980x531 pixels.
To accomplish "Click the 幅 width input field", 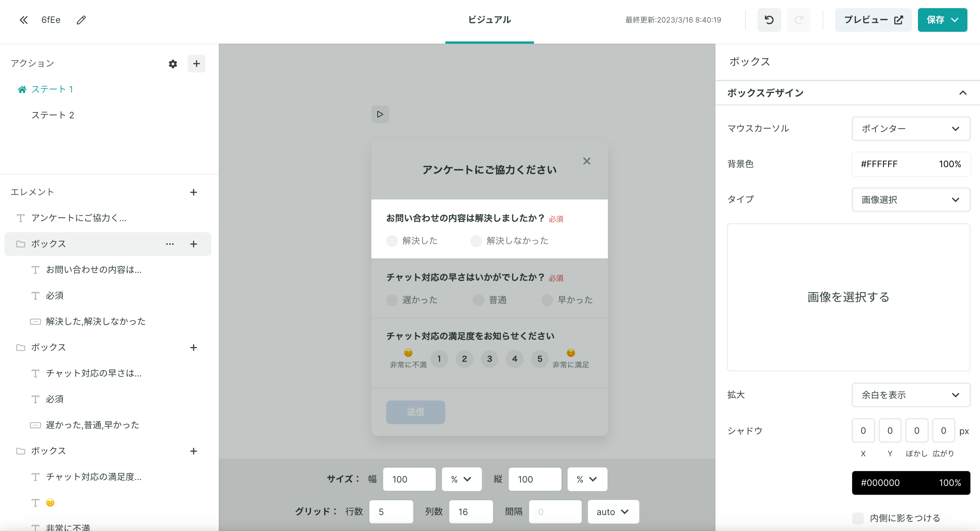I will coord(409,479).
